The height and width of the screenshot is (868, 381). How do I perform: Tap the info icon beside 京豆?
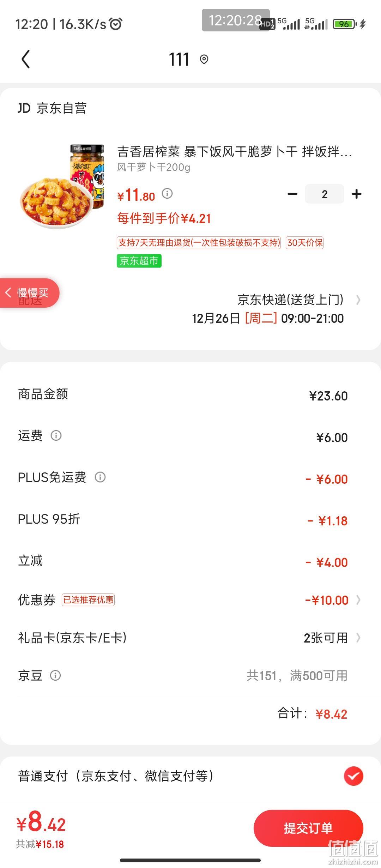point(55,675)
